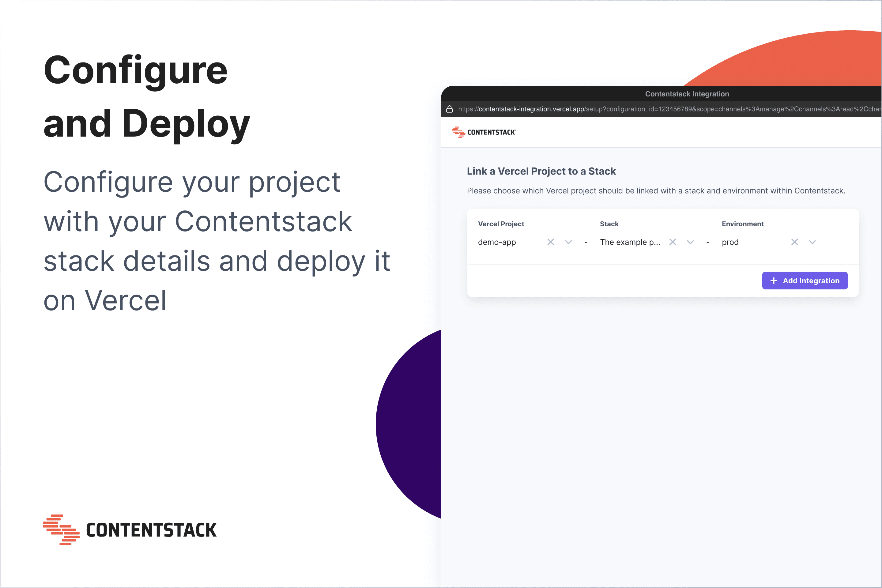Click the large Contentstack logo at bottom left
882x588 pixels.
click(130, 530)
